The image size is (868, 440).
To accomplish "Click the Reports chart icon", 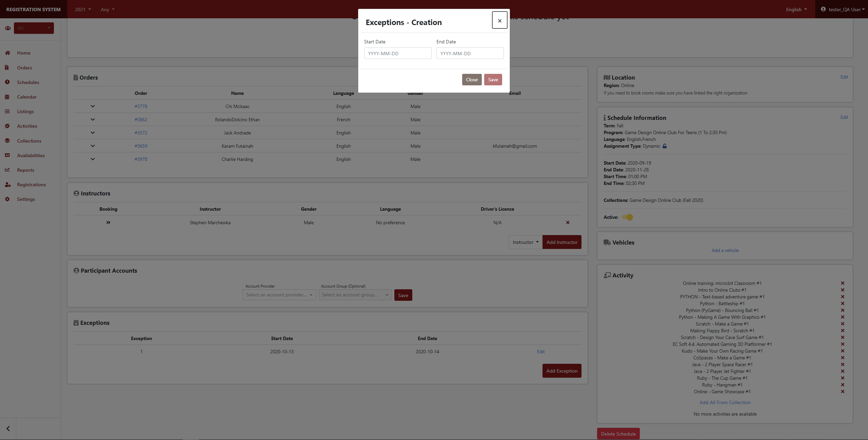I will [x=7, y=170].
